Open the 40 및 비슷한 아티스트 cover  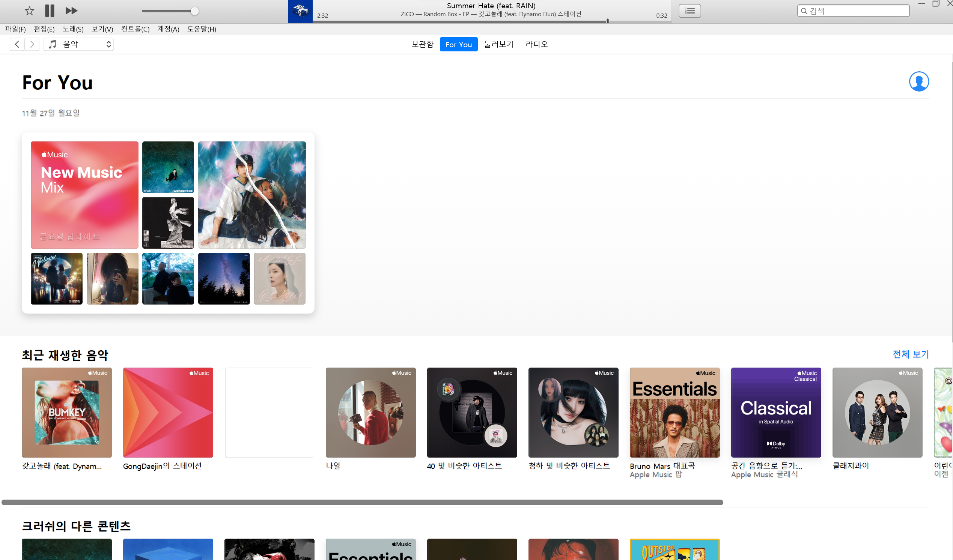coord(472,412)
